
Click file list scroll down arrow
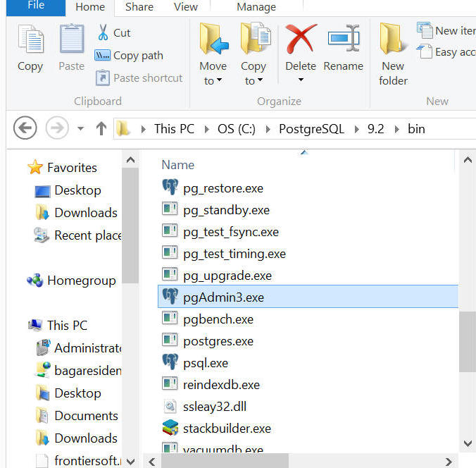coord(468,444)
